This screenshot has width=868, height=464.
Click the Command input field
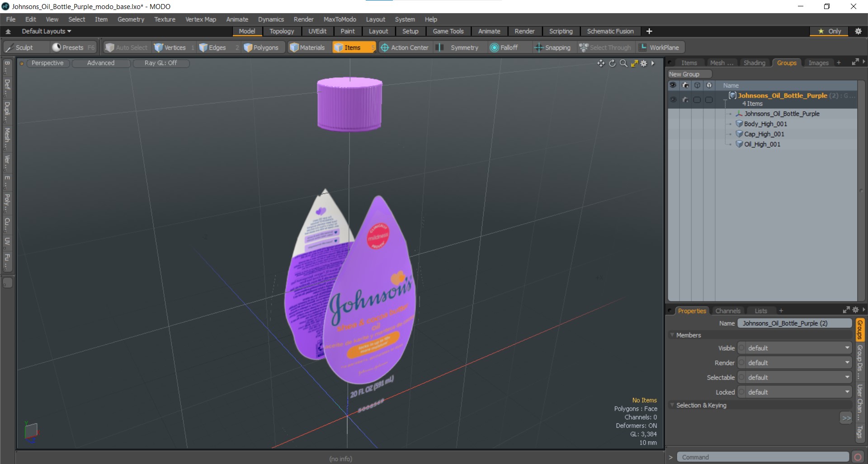[x=763, y=457]
